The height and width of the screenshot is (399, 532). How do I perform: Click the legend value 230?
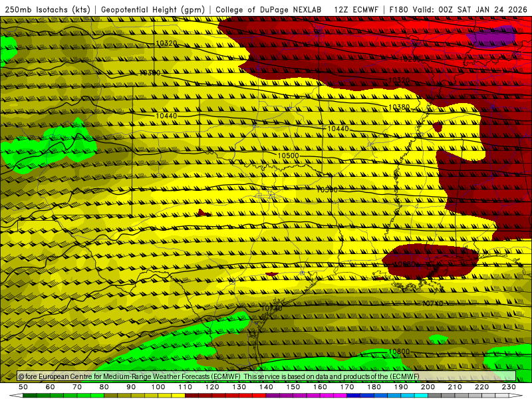coord(509,387)
